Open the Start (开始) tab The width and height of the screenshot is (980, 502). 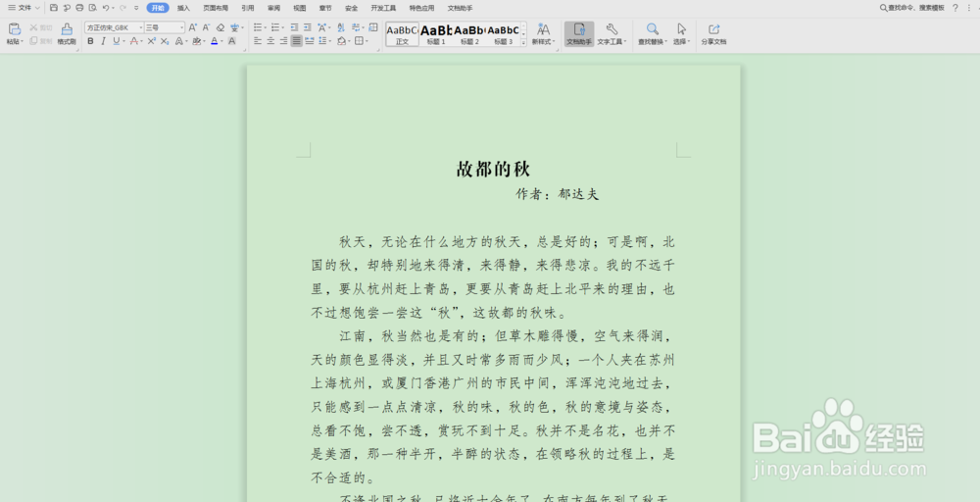pos(158,8)
